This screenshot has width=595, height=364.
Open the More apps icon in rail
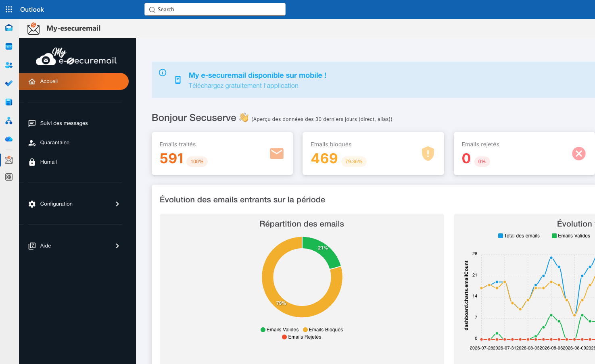coord(9,177)
